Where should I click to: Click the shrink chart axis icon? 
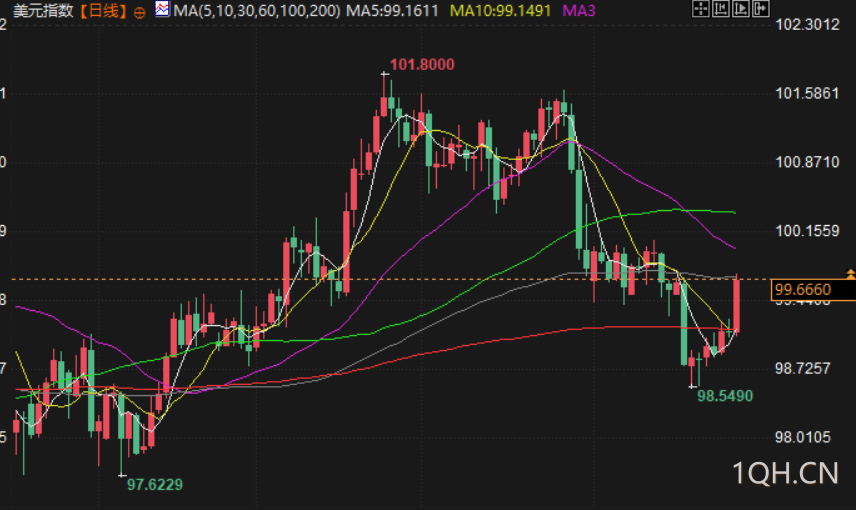click(721, 9)
